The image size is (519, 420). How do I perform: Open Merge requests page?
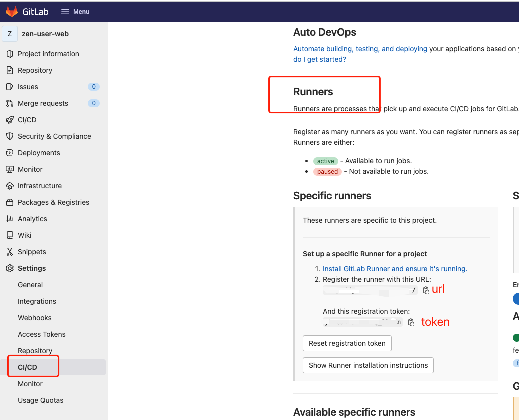point(43,103)
